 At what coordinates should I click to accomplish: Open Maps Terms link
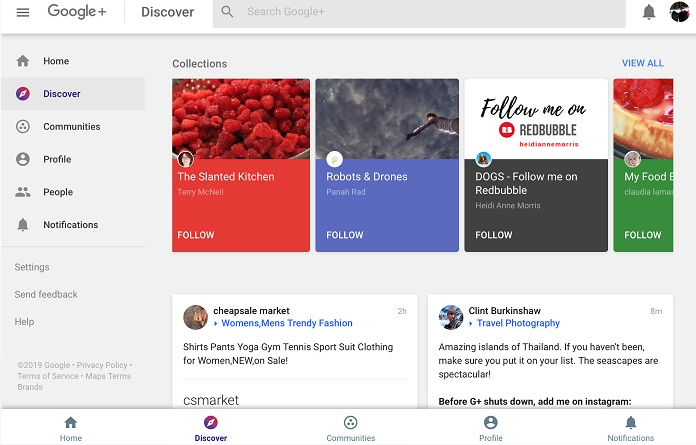pyautogui.click(x=108, y=376)
